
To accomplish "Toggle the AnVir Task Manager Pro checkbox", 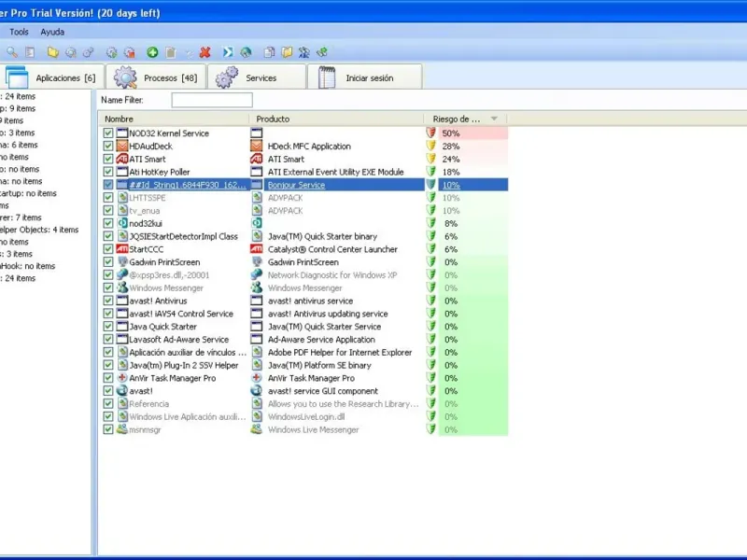I will tap(108, 378).
